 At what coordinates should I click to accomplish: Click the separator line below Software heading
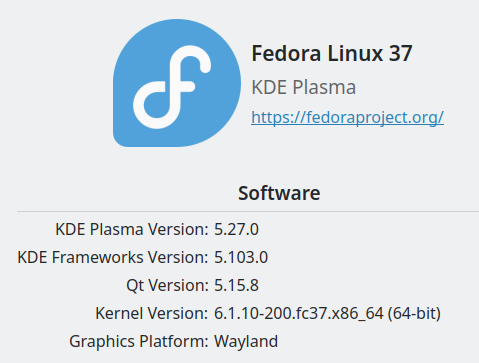point(248,211)
